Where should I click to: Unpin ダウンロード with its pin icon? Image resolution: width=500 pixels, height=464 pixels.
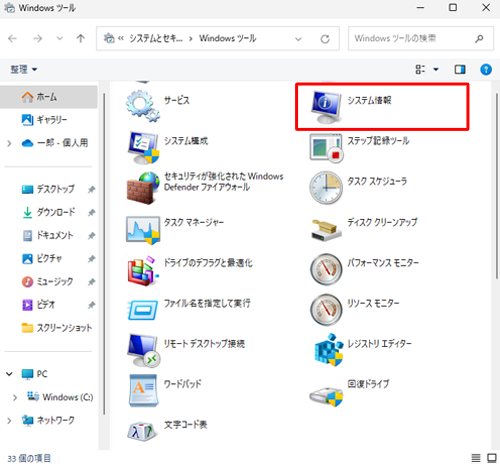coord(91,212)
